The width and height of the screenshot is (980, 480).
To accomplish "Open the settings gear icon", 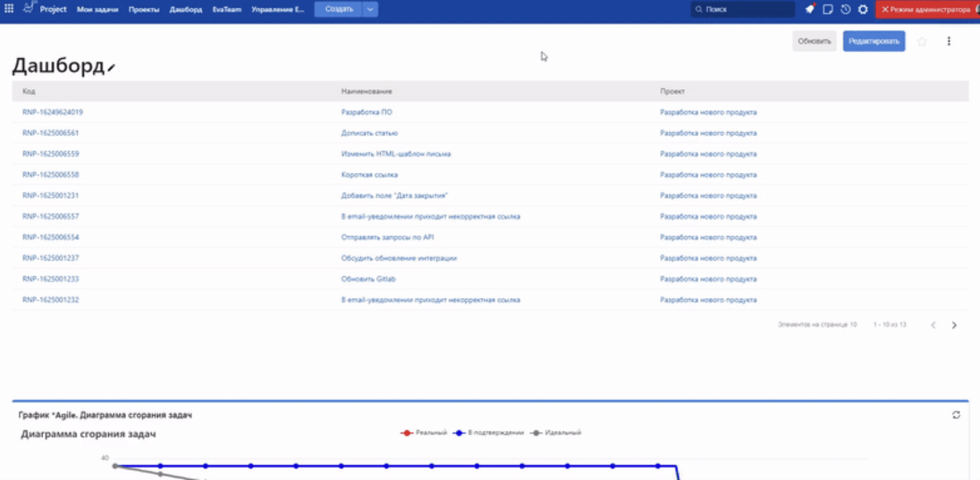I will click(863, 9).
